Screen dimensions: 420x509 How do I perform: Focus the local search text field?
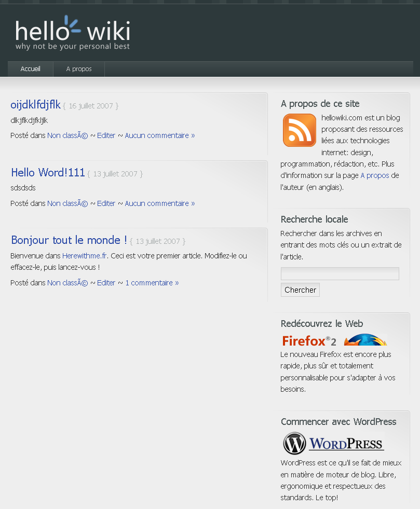click(340, 273)
